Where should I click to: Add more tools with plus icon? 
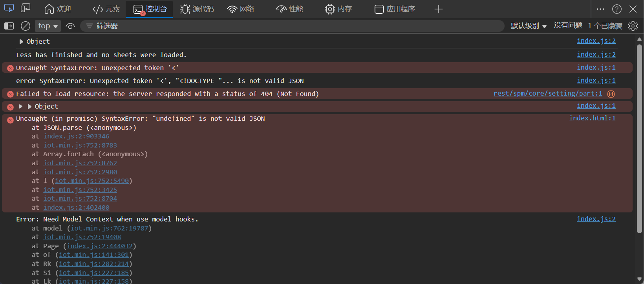point(439,9)
